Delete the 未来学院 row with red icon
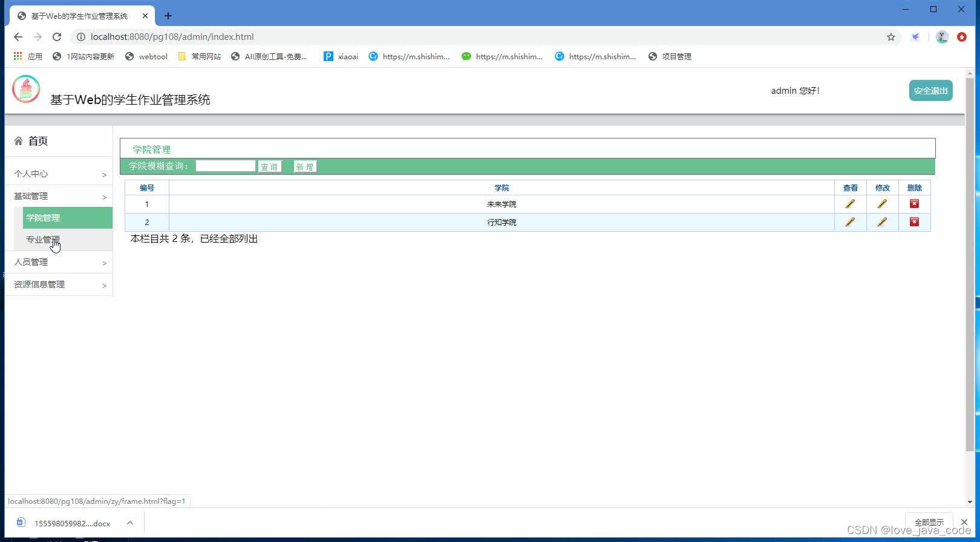This screenshot has width=980, height=542. tap(914, 204)
